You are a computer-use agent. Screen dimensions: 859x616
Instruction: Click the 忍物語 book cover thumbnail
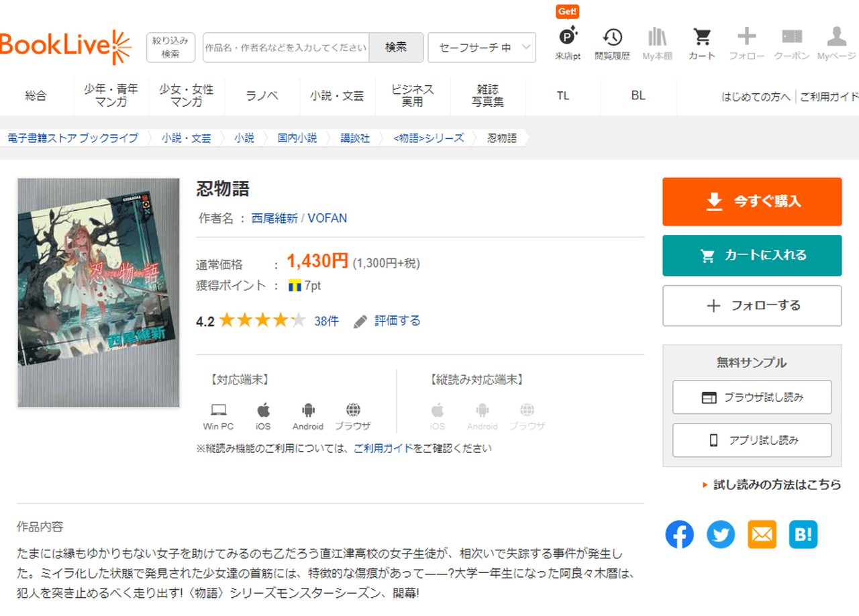[x=99, y=293]
